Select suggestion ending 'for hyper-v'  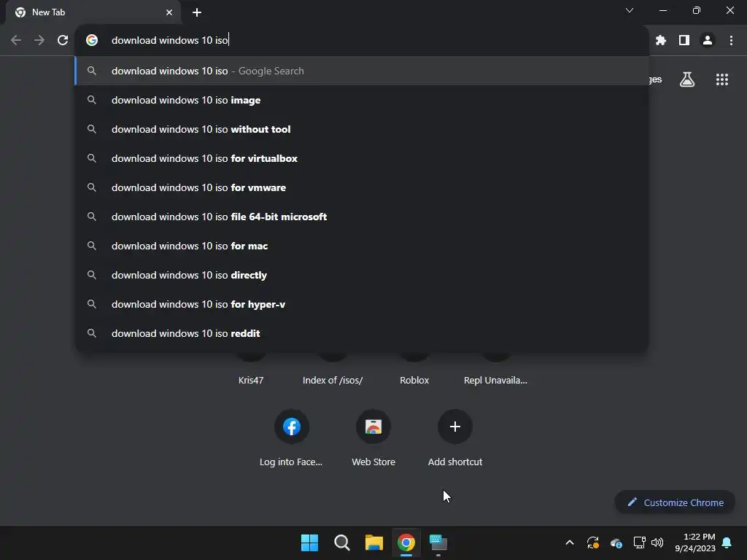(362, 304)
